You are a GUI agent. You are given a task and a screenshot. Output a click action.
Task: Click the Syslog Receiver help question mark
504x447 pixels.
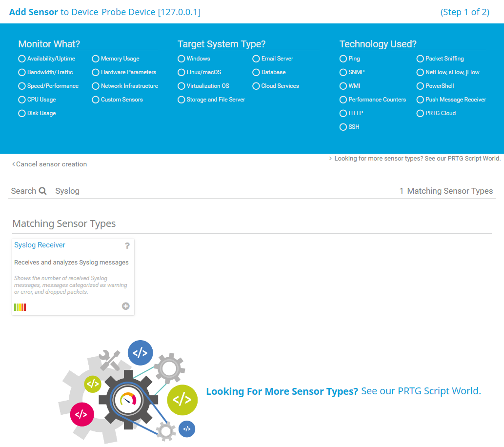pos(127,245)
